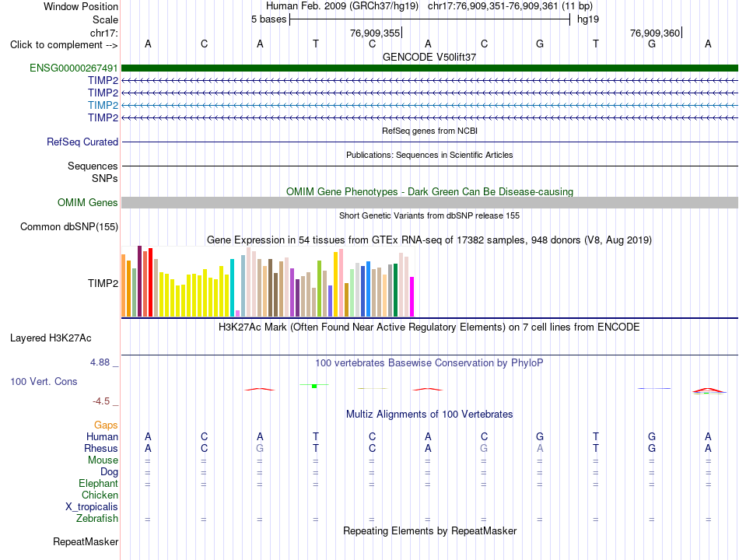Click the Scale label
Image resolution: width=739 pixels, height=560 pixels.
(105, 19)
